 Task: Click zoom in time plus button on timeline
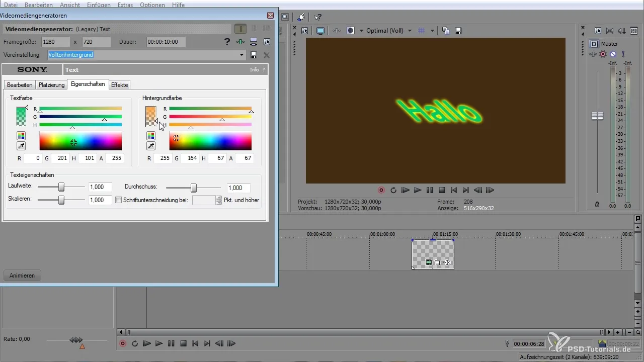coord(618,332)
